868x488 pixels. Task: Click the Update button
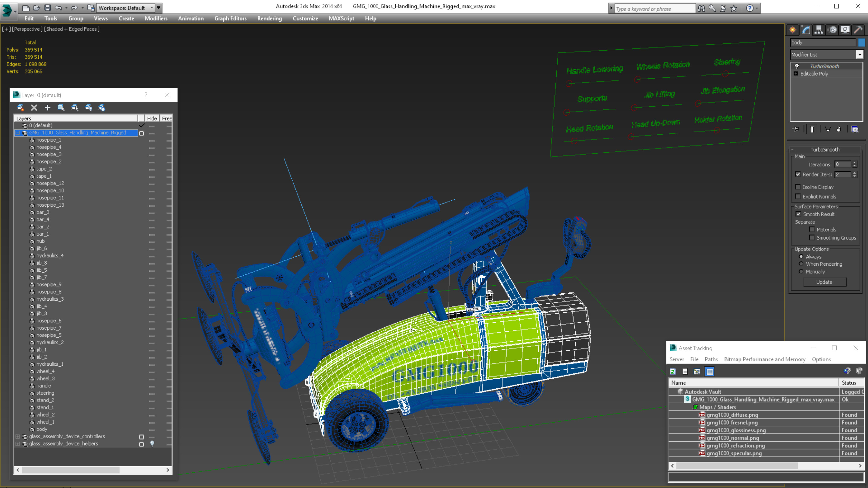click(824, 282)
